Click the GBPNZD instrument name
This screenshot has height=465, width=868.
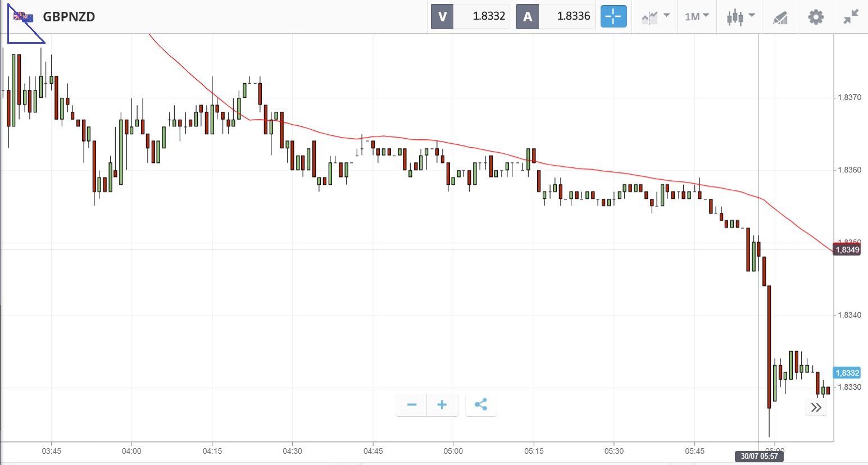(x=69, y=17)
